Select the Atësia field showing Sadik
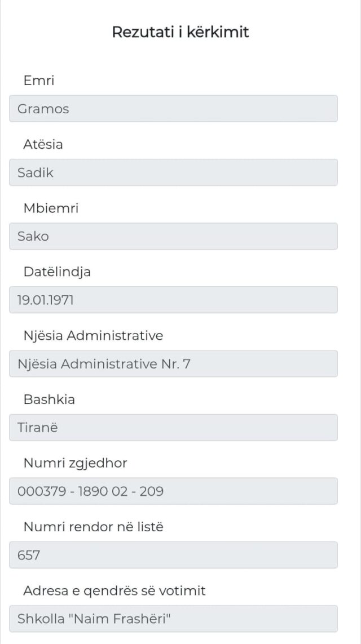This screenshot has width=361, height=644. coord(173,172)
